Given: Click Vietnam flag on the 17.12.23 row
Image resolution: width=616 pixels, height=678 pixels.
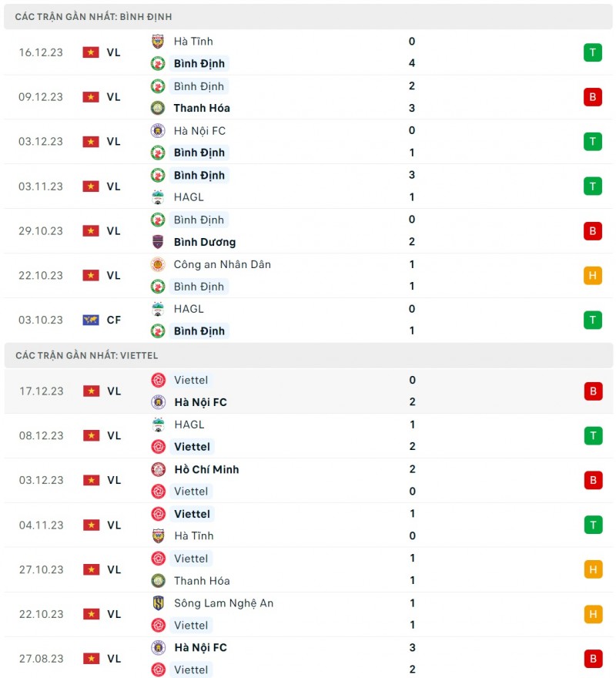Looking at the screenshot, I should point(91,391).
